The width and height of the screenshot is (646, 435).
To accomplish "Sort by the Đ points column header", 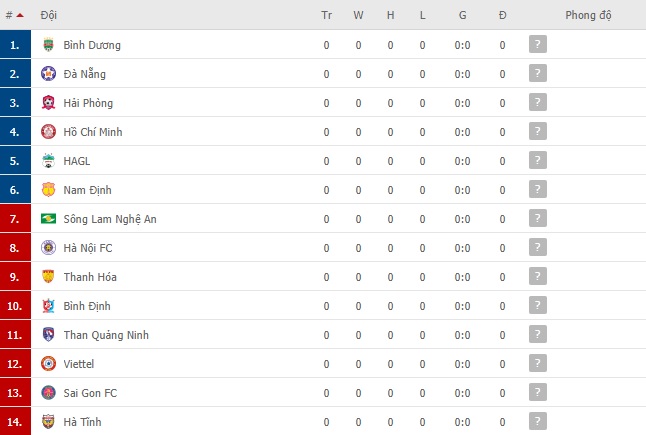I will click(x=502, y=15).
